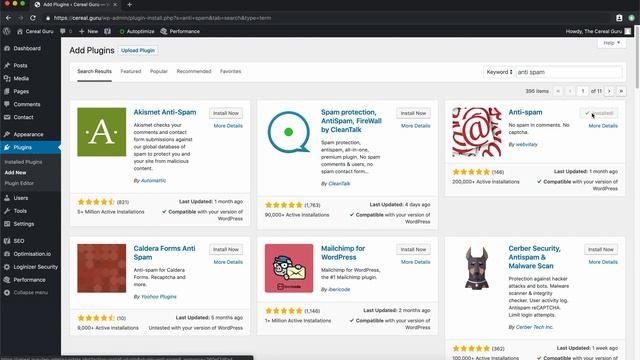Screen dimensions: 640x360
Task: Click the Mailchimp for WordPress thumbnail
Action: tap(289, 268)
